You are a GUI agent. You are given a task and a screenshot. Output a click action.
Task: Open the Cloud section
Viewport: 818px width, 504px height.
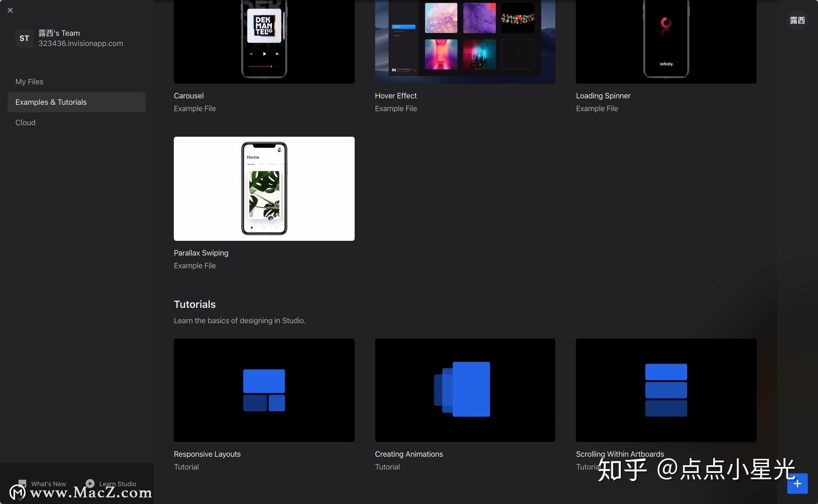(x=25, y=122)
